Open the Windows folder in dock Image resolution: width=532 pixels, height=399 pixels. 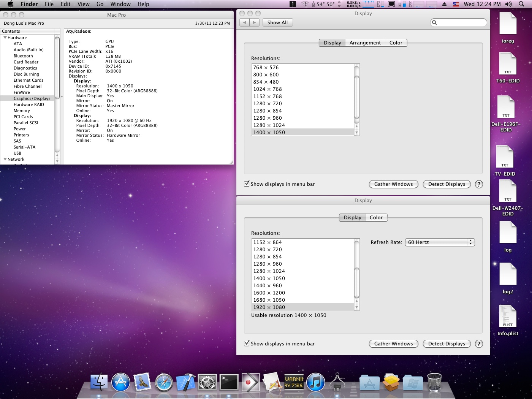(x=413, y=383)
